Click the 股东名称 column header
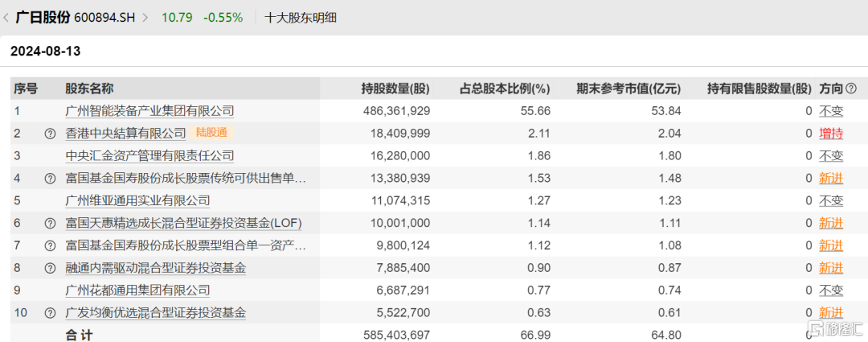 coord(89,89)
